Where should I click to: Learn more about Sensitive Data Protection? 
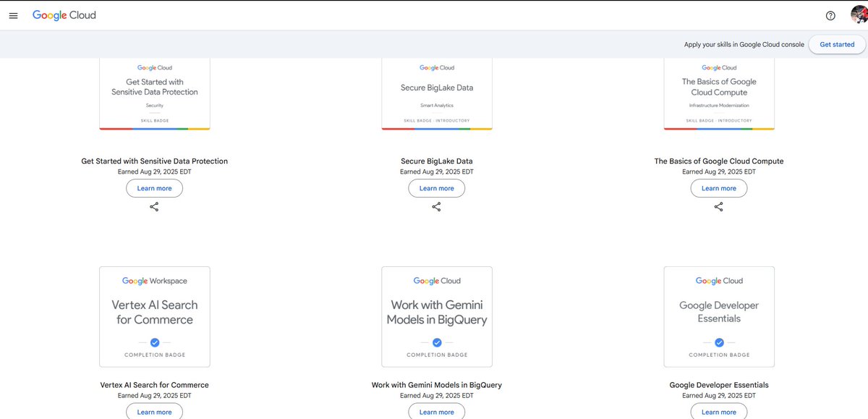pyautogui.click(x=154, y=188)
